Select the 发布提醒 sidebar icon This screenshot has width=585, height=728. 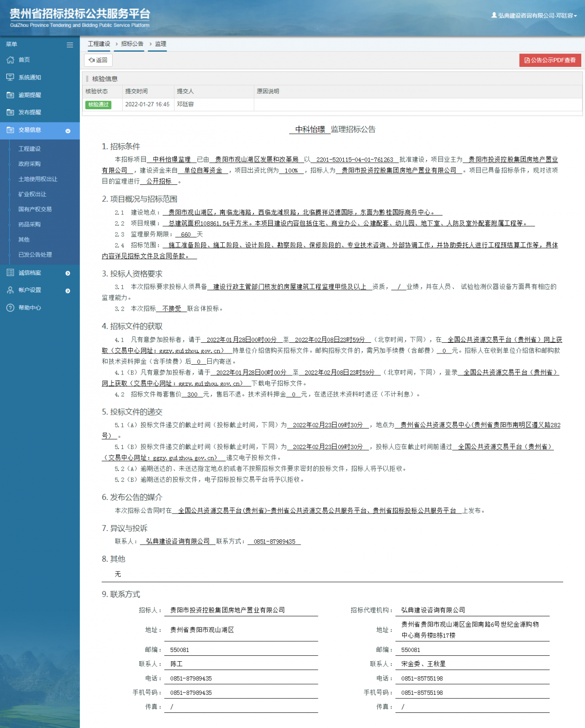click(11, 112)
